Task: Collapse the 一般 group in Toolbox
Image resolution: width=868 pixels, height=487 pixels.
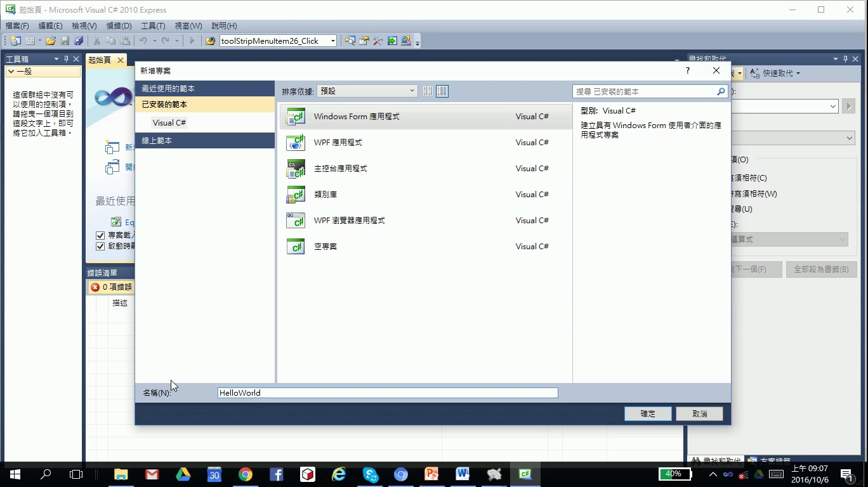Action: [11, 72]
